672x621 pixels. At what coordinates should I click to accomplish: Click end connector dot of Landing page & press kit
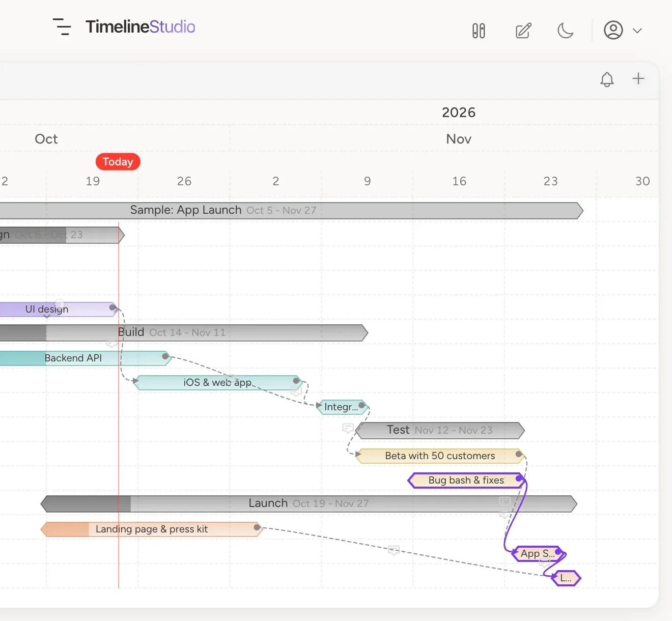point(257,527)
